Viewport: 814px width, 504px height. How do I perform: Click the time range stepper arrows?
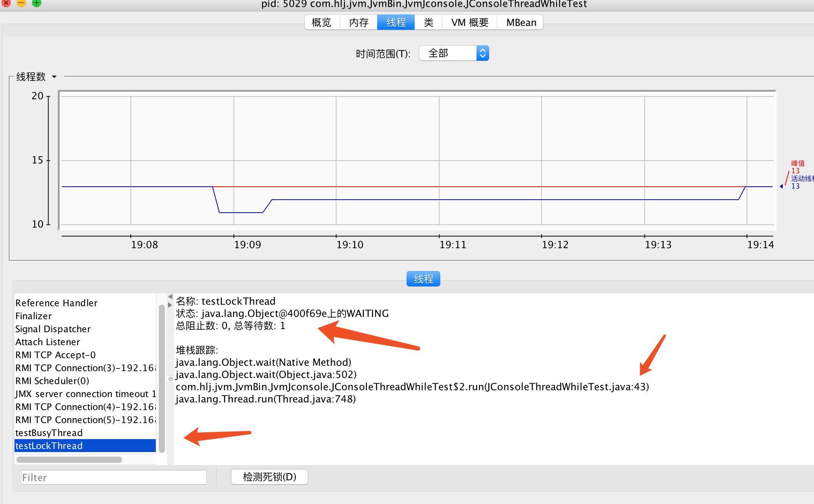pos(483,53)
